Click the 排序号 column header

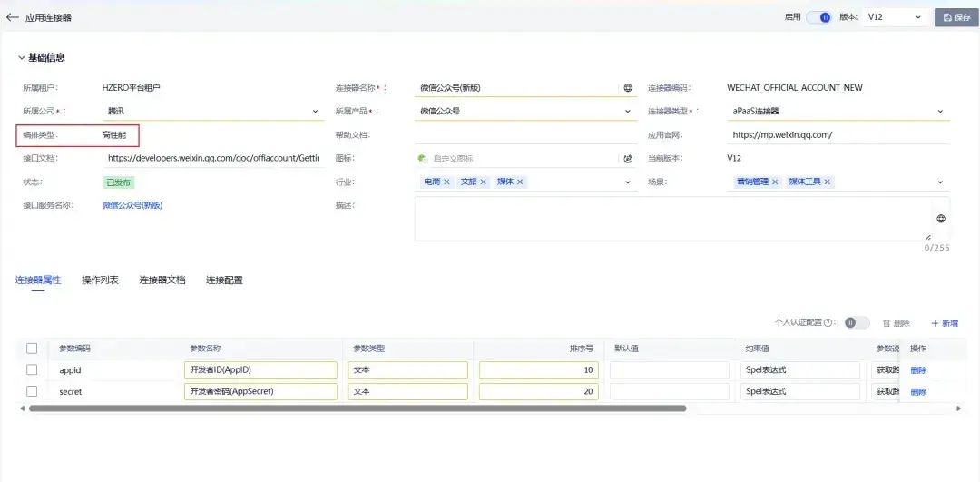pos(582,349)
